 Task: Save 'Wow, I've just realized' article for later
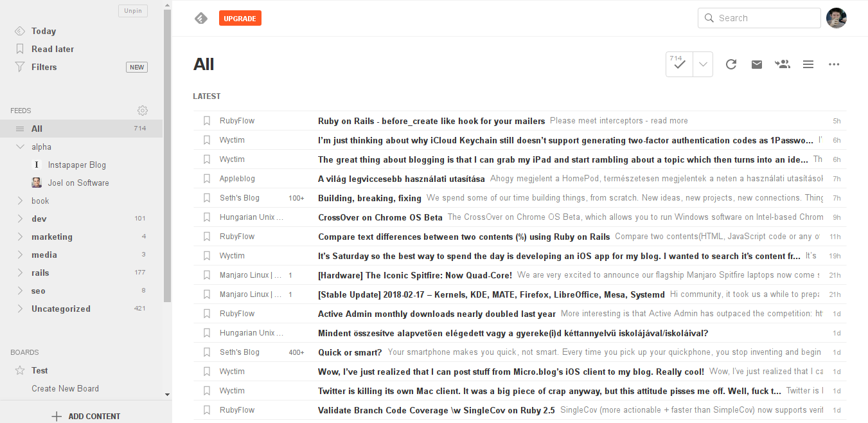[207, 372]
